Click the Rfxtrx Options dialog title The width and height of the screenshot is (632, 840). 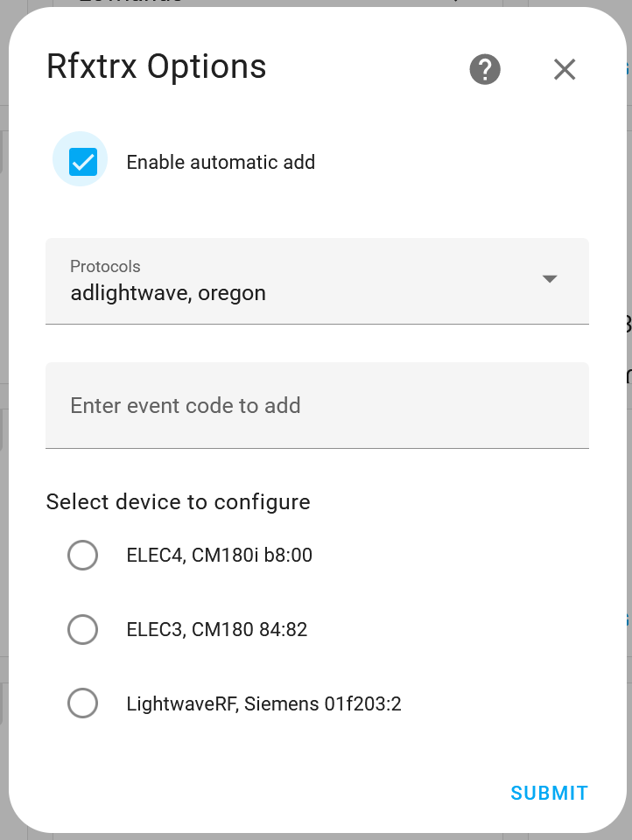point(156,66)
